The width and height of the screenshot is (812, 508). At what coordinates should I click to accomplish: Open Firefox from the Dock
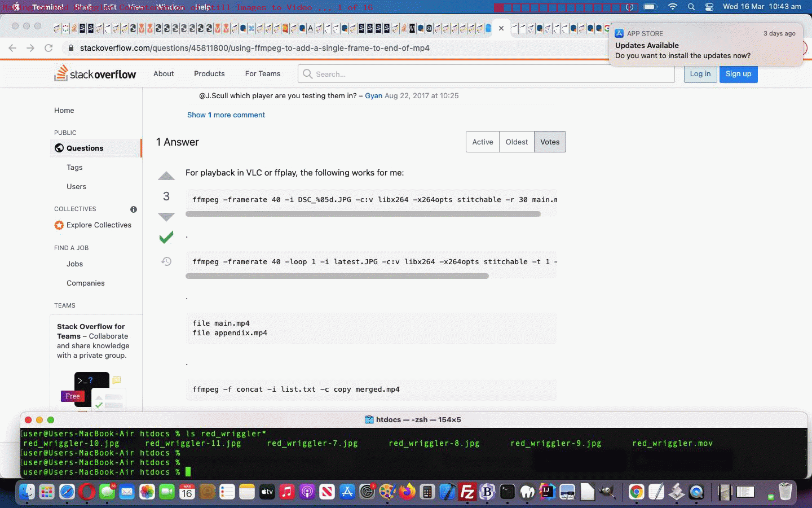click(407, 492)
